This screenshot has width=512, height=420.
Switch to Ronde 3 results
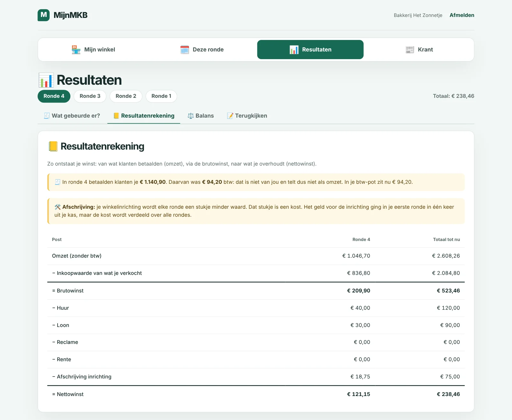click(90, 96)
